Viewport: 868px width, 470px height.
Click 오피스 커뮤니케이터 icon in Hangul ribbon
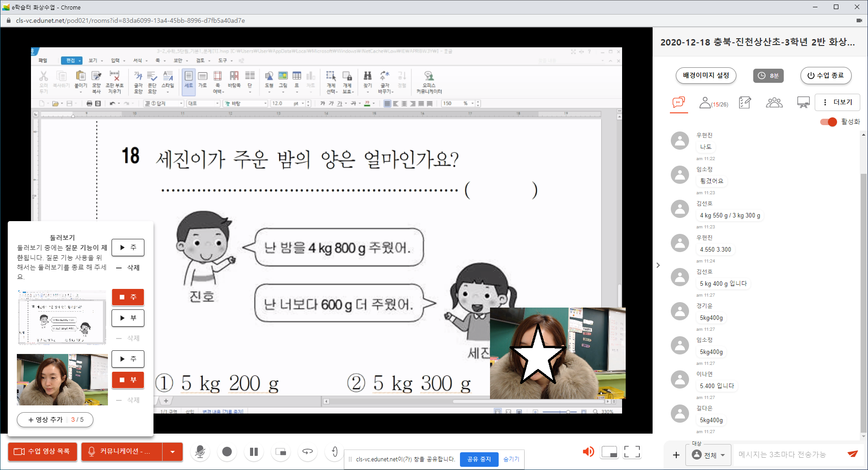429,82
